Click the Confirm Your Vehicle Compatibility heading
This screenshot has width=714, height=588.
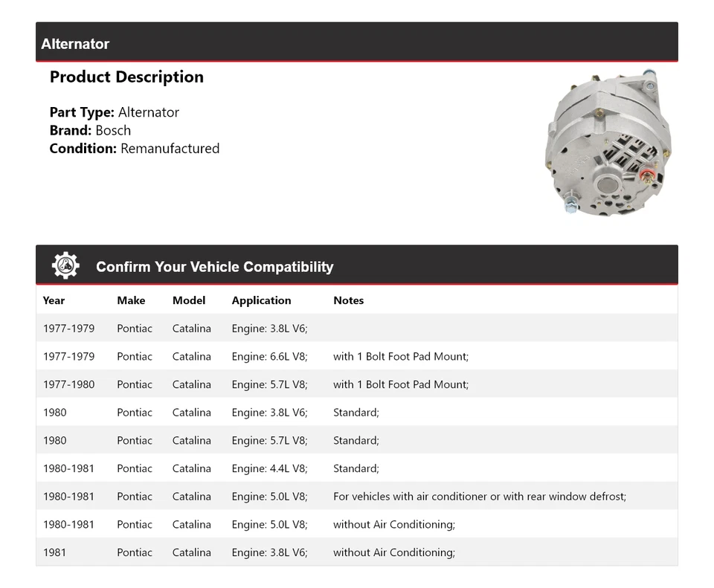(214, 267)
